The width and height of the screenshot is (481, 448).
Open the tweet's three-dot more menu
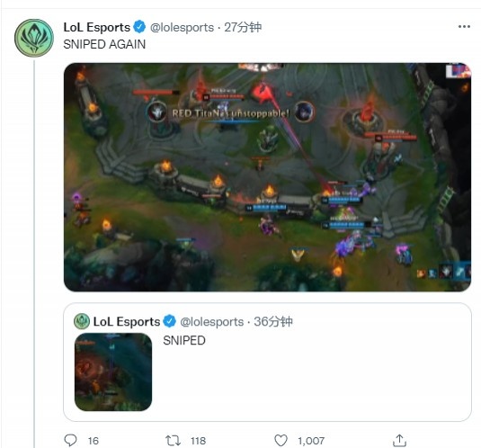464,27
